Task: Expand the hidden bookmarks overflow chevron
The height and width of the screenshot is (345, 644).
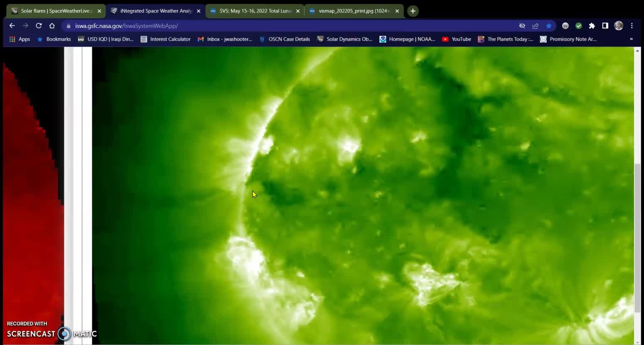Action: click(x=631, y=39)
